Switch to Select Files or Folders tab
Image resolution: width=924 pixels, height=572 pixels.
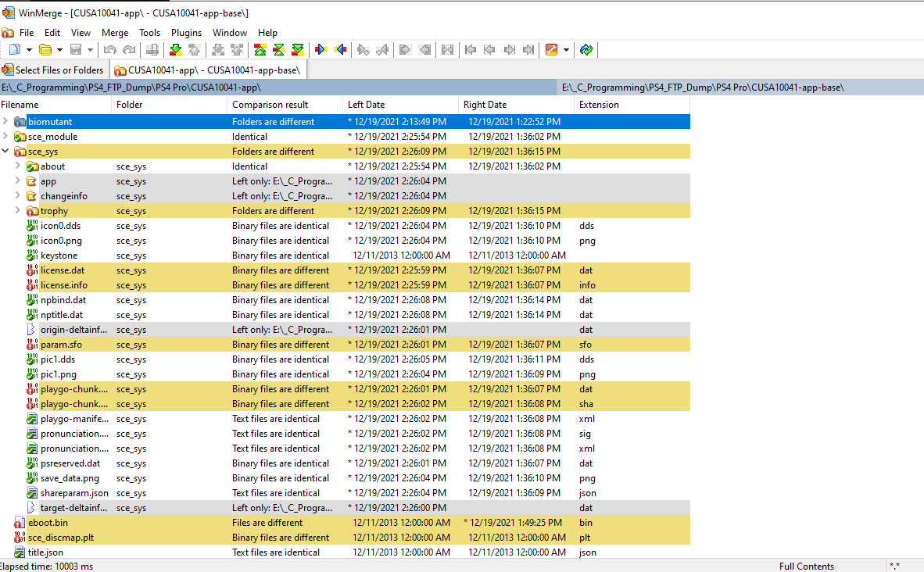point(54,70)
